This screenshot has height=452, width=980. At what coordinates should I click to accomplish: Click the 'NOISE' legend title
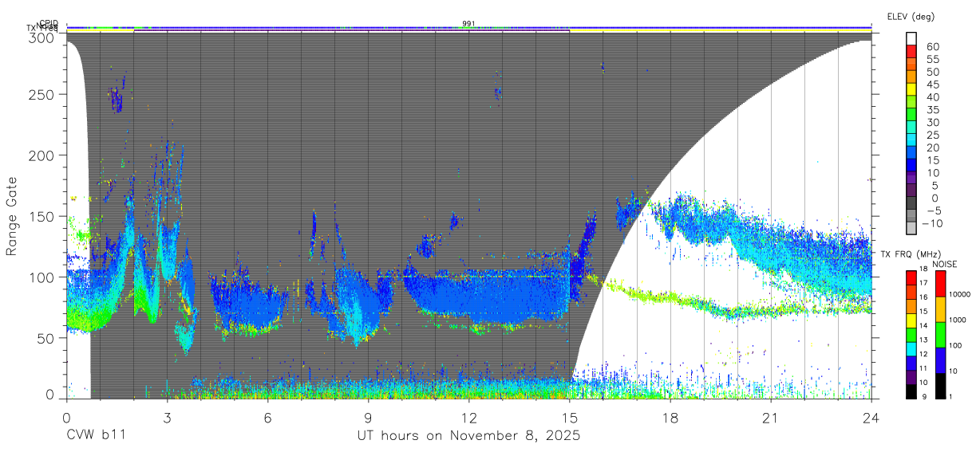[x=944, y=264]
